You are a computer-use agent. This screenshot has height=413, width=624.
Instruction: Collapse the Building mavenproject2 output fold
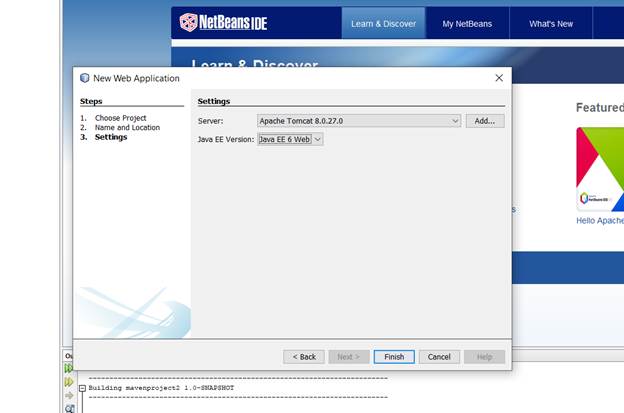tap(82, 388)
